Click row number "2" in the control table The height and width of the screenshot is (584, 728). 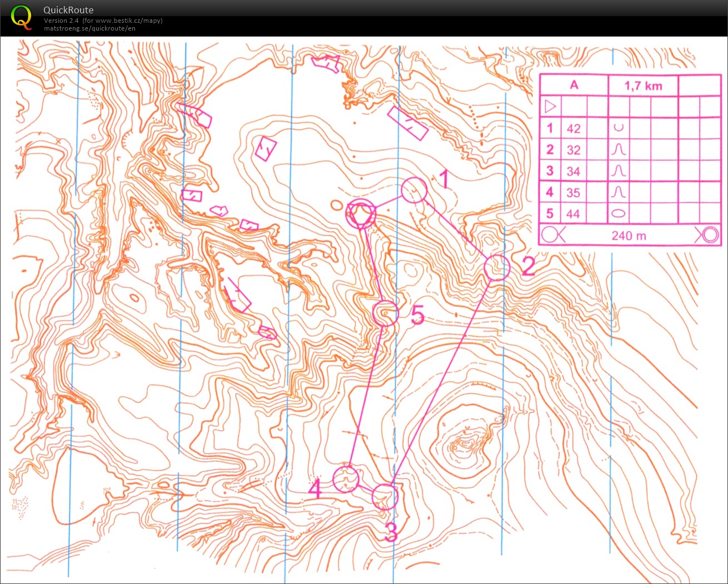(x=550, y=149)
